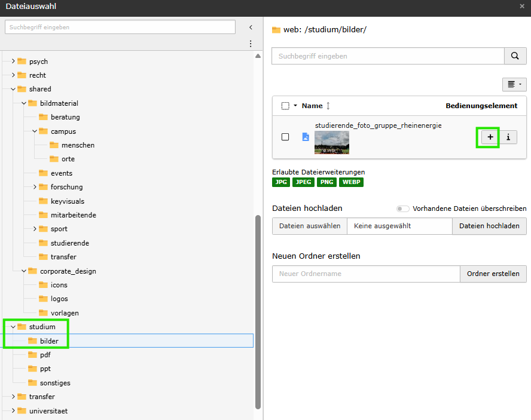Click the plus icon to add the image
531x420 pixels.
[490, 137]
